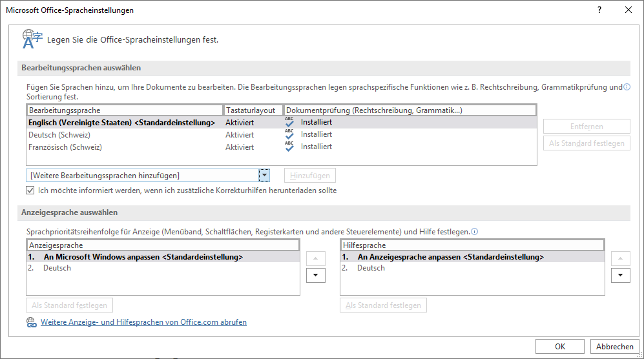Click info icon after display priority text

click(475, 232)
